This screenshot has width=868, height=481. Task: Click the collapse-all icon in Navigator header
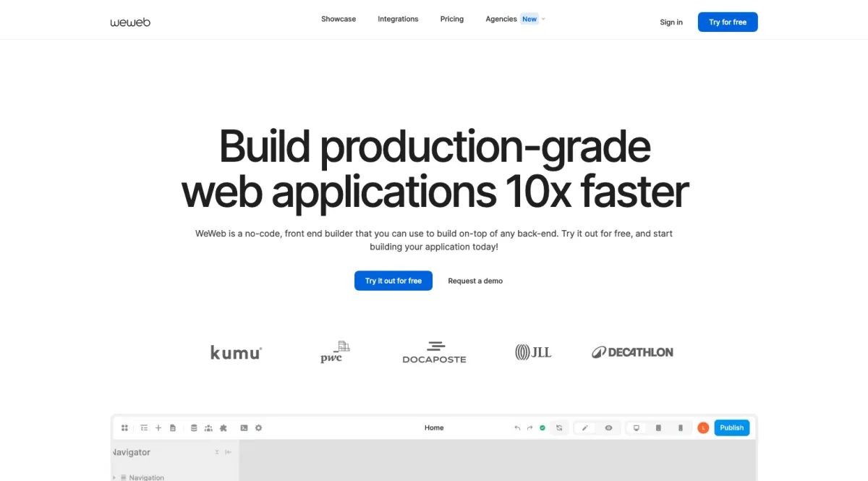[x=217, y=452]
